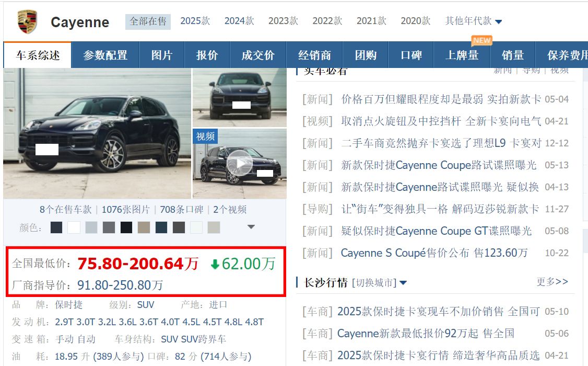Select the 2.9T engine link
This screenshot has height=366, width=588.
coord(64,322)
